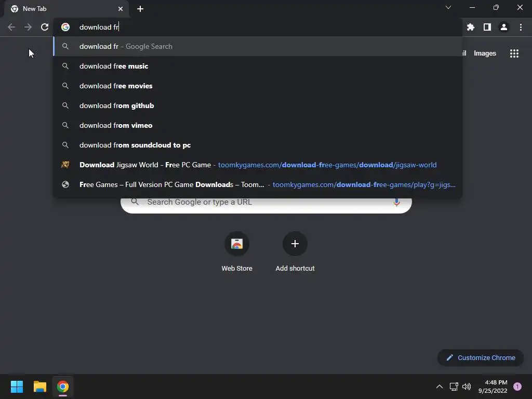Screen dimensions: 532x399
Task: Open the Google apps grid
Action: (x=514, y=54)
